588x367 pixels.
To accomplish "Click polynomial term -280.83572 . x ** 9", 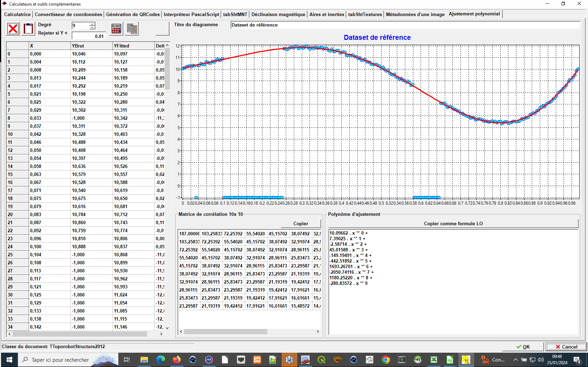I will (x=349, y=283).
